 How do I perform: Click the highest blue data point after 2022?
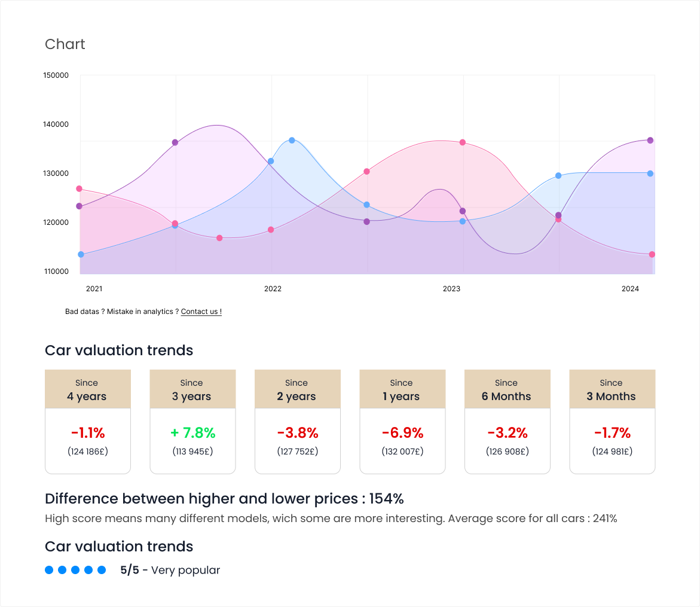point(292,140)
